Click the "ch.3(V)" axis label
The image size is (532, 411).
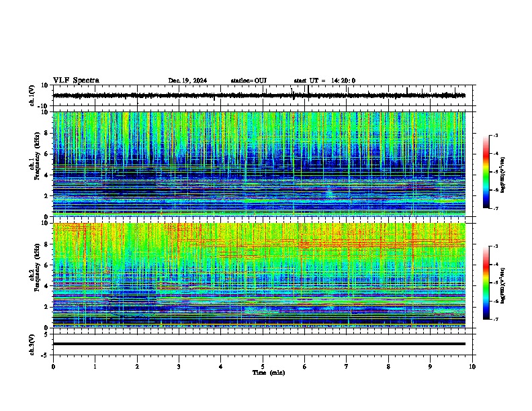point(32,345)
